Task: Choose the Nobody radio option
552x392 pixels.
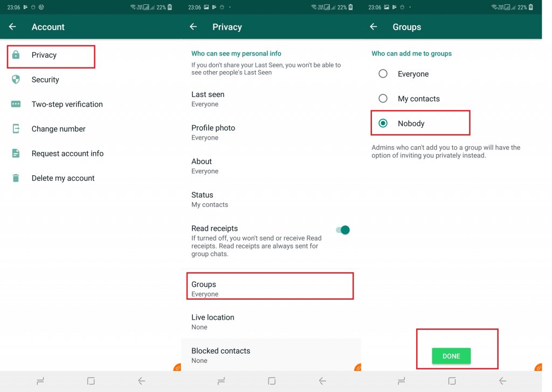Action: pos(383,123)
